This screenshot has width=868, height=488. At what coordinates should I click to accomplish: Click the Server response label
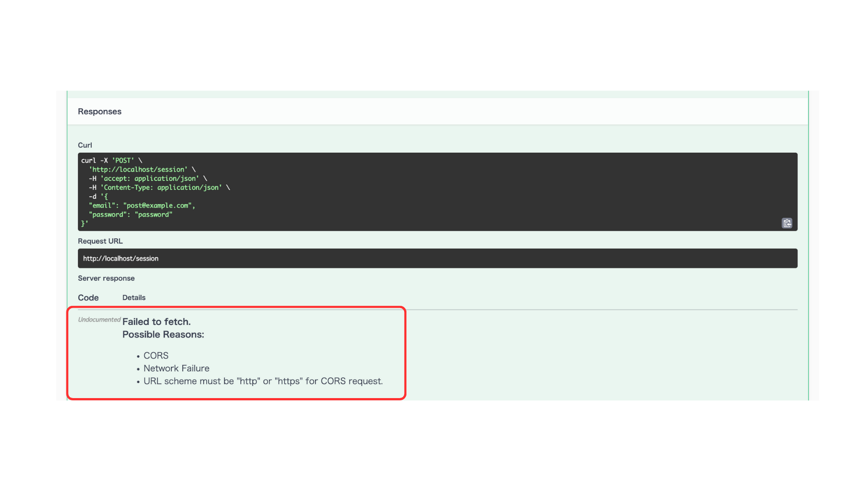click(x=106, y=278)
